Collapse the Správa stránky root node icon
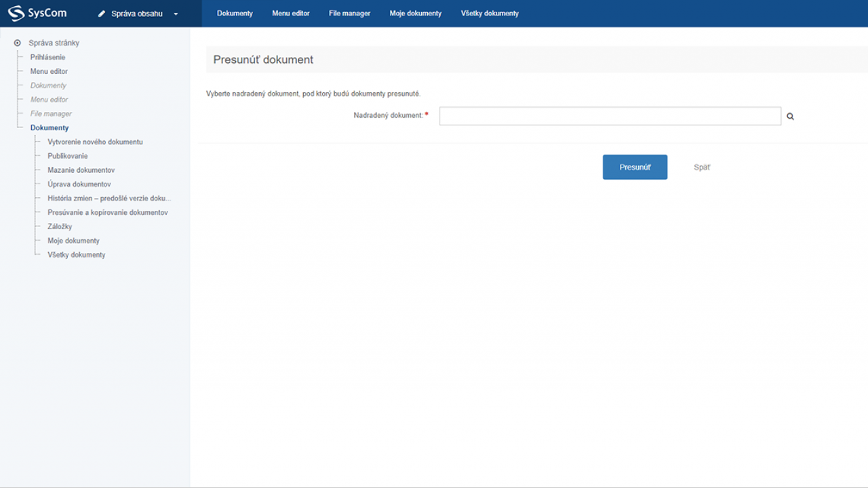The height and width of the screenshot is (488, 868). [x=18, y=43]
